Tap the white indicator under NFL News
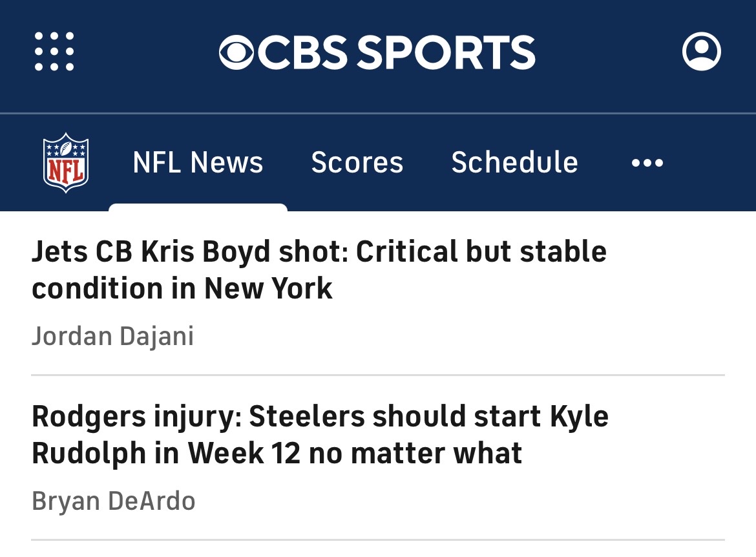This screenshot has height=557, width=756. (198, 207)
